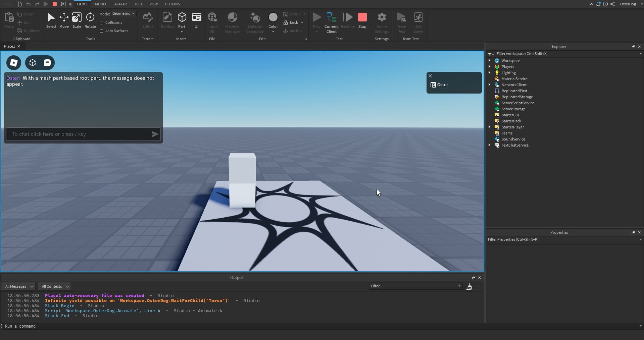Viewport: 644px width, 340px height.
Task: Open the Mode Geometric dropdown
Action: point(123,14)
